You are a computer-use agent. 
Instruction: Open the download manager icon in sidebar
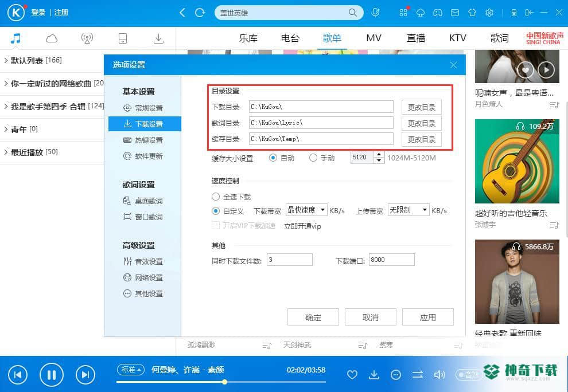point(158,38)
